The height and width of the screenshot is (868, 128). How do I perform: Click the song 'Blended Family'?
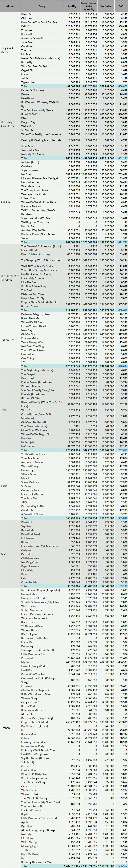tap(42, 404)
